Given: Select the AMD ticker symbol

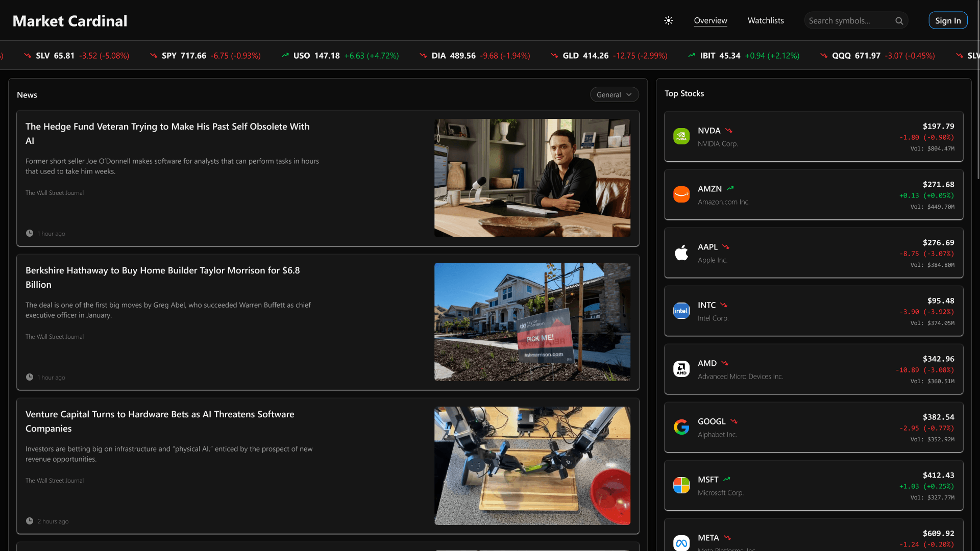Looking at the screenshot, I should point(707,363).
